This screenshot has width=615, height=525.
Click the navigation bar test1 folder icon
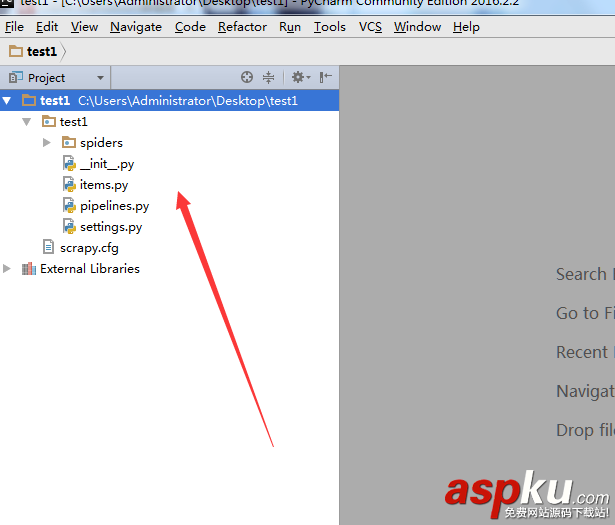16,51
